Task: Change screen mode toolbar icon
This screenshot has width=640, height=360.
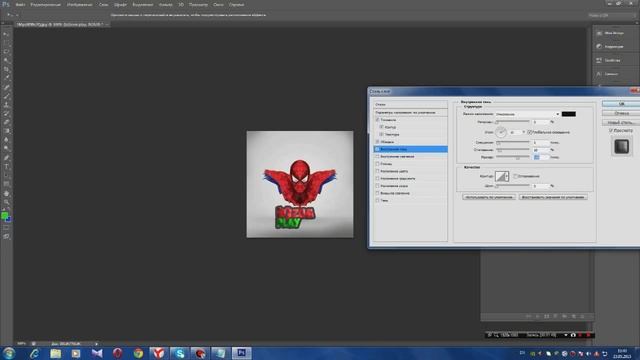Action: [6, 236]
